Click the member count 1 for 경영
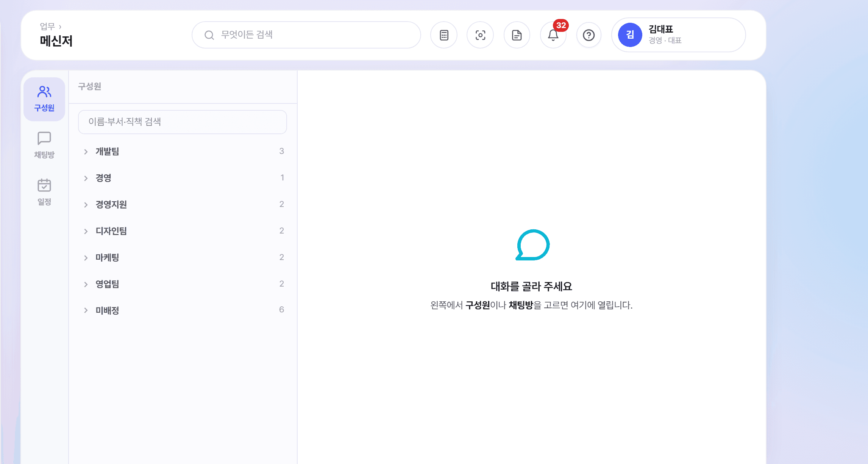 (282, 178)
